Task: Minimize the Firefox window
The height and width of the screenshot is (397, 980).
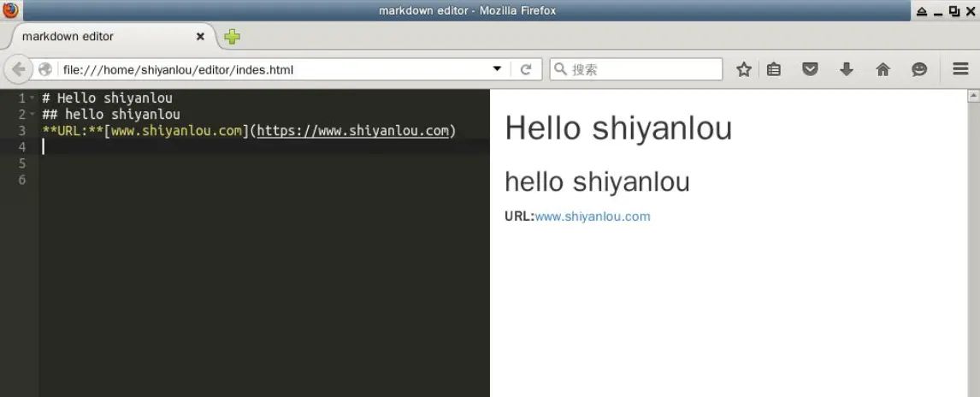Action: tap(938, 12)
